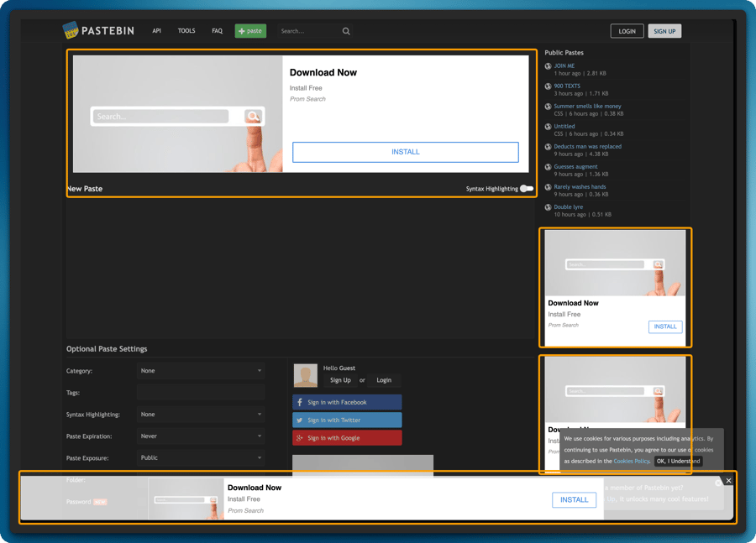Click the green paste button
Image resolution: width=756 pixels, height=543 pixels.
point(250,31)
